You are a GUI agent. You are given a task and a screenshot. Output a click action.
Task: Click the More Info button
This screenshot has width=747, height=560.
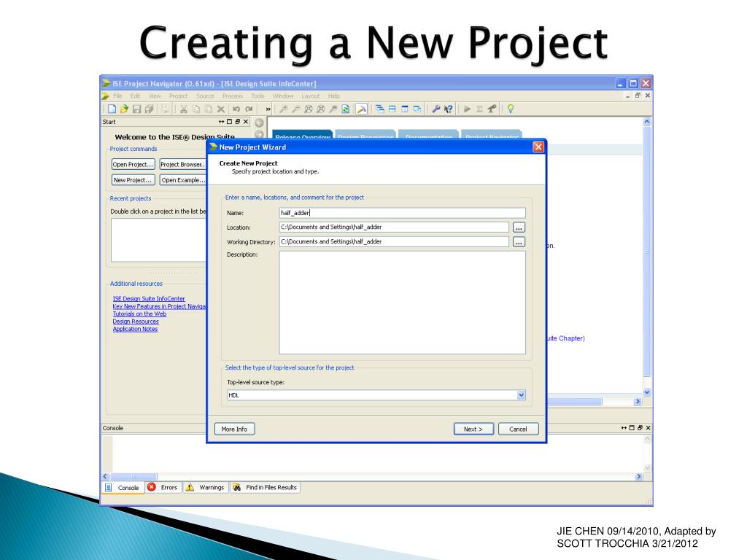tap(234, 429)
